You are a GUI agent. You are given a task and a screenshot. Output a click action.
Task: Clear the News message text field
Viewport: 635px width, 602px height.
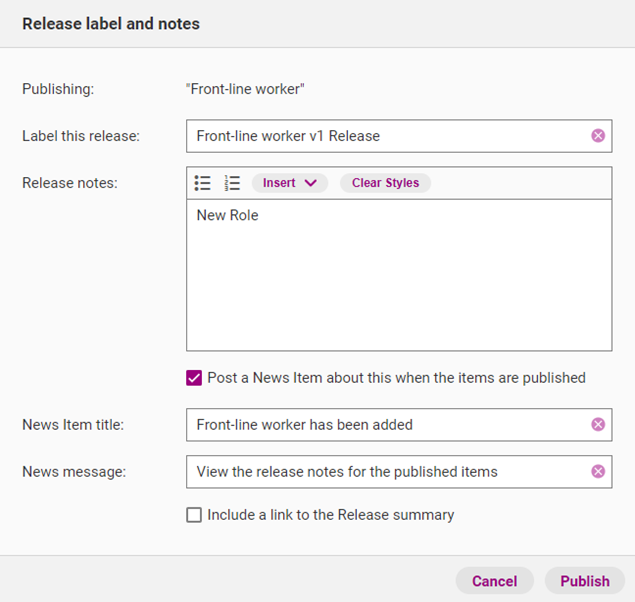click(598, 472)
